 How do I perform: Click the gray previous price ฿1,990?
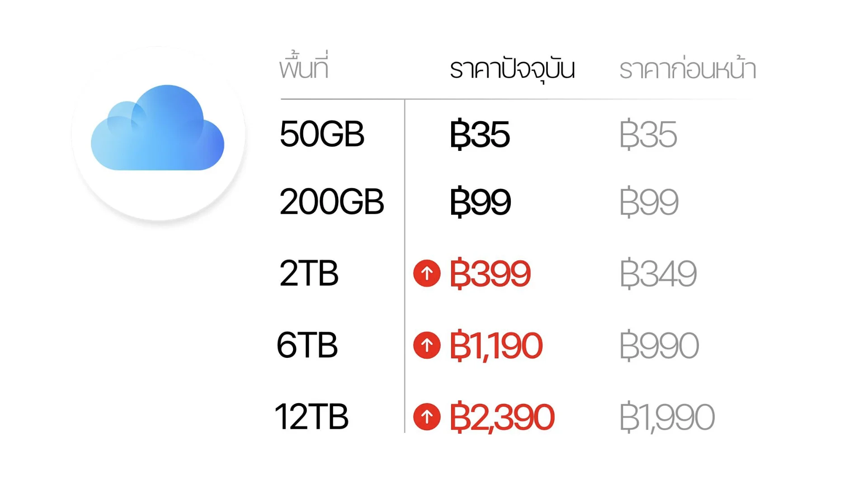click(667, 417)
